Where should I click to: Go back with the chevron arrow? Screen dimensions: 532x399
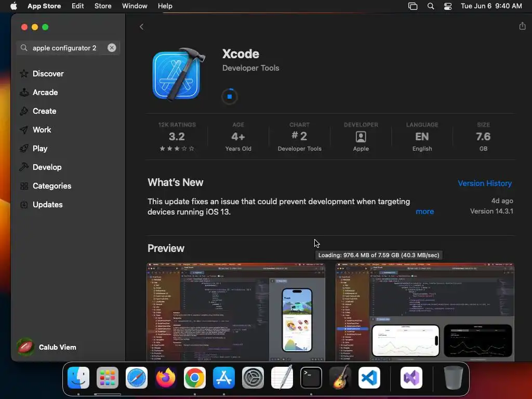(141, 26)
